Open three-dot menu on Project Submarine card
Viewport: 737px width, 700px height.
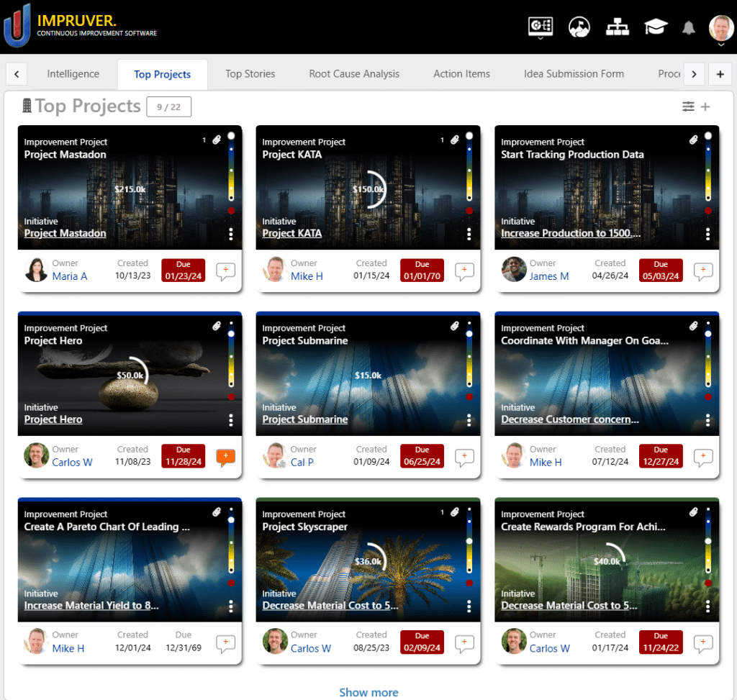click(469, 420)
